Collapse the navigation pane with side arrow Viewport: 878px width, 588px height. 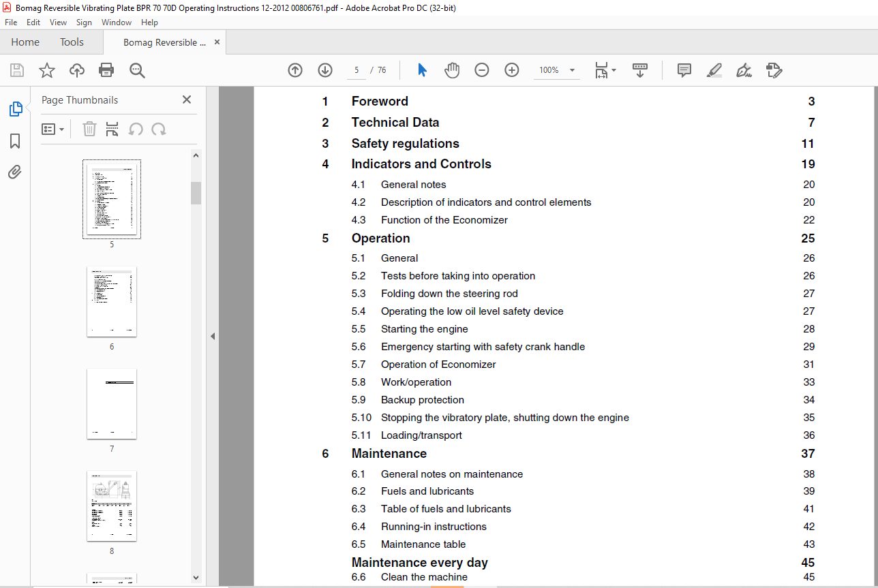click(x=213, y=336)
